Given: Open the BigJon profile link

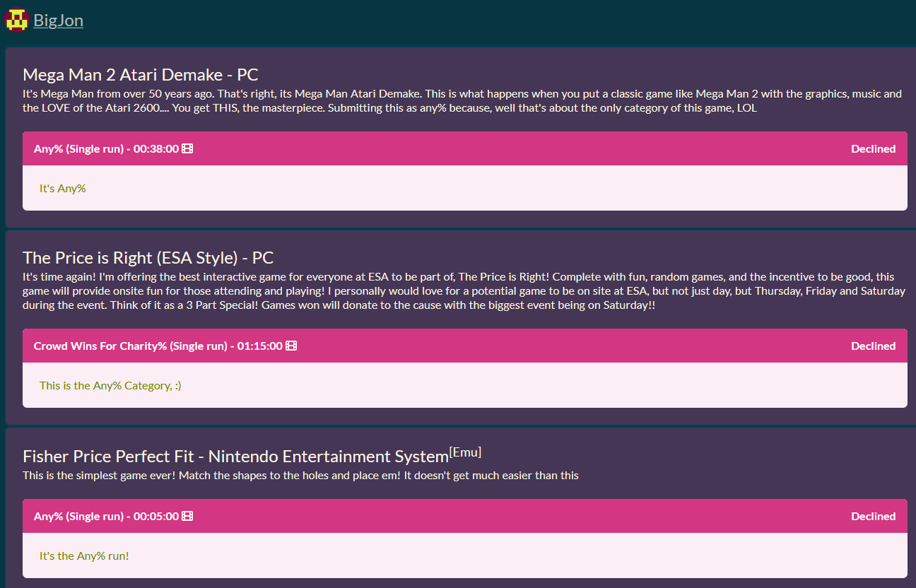Looking at the screenshot, I should pyautogui.click(x=58, y=20).
